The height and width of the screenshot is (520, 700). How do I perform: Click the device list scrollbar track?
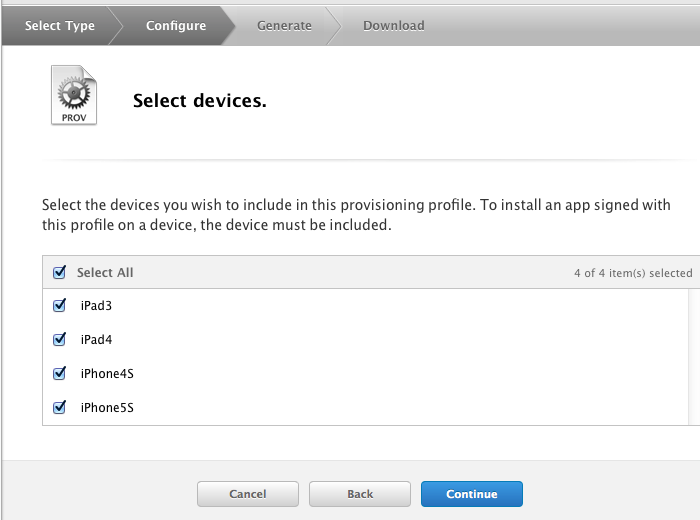coord(694,357)
